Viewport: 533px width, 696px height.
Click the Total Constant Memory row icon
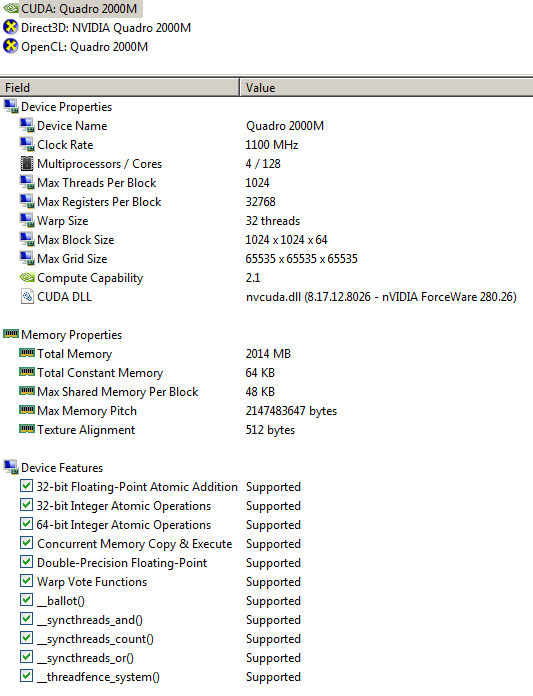click(27, 372)
